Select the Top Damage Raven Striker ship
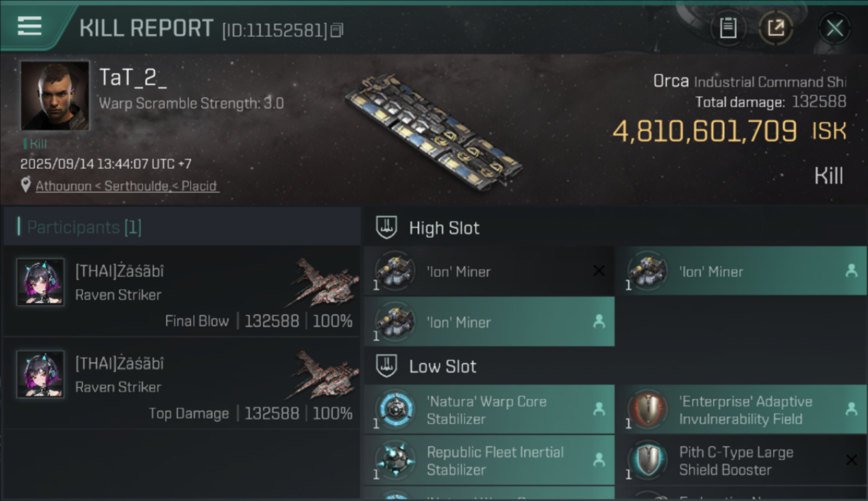Viewport: 868px width, 501px height. click(x=325, y=374)
